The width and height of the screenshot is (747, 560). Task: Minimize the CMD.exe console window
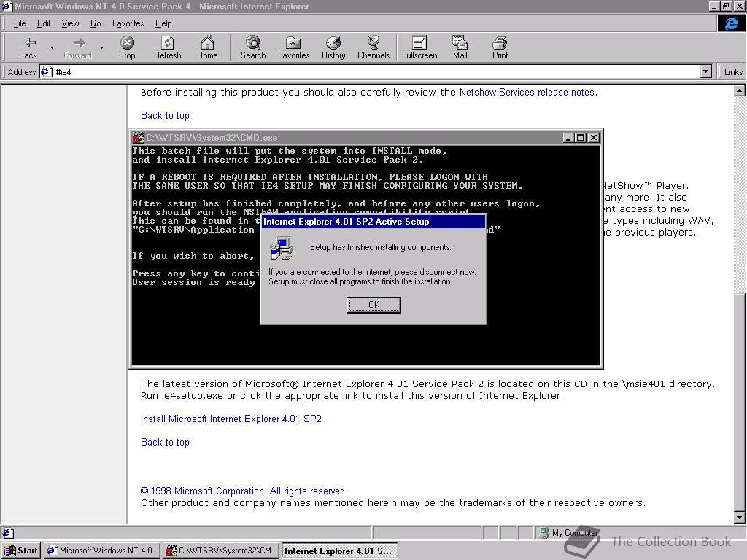[x=568, y=138]
